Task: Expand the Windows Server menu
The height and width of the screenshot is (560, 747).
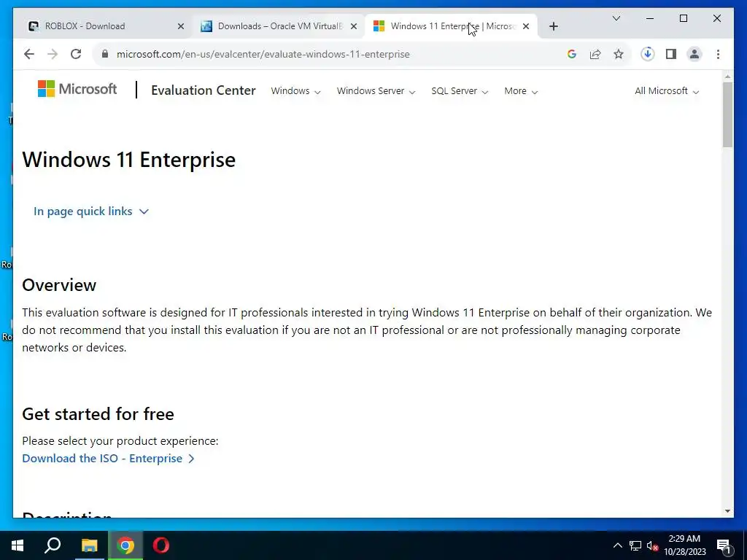Action: pyautogui.click(x=376, y=91)
